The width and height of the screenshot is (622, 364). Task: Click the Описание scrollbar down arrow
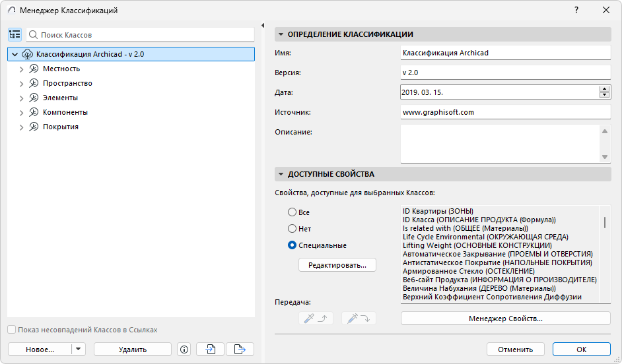point(605,157)
